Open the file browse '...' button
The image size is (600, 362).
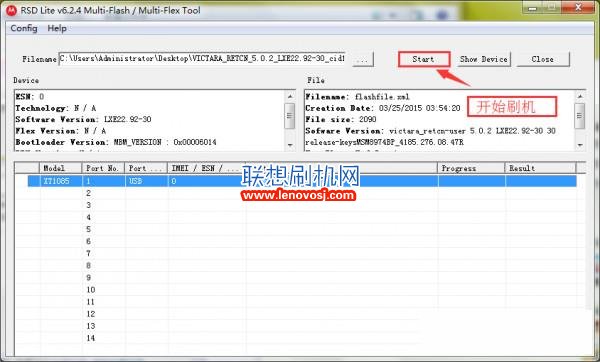click(x=362, y=59)
